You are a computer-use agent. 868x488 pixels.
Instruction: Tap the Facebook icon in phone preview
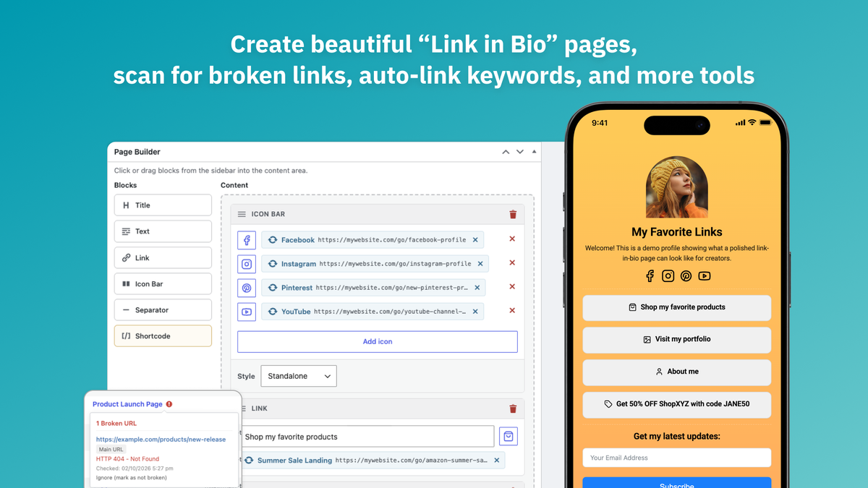click(650, 275)
